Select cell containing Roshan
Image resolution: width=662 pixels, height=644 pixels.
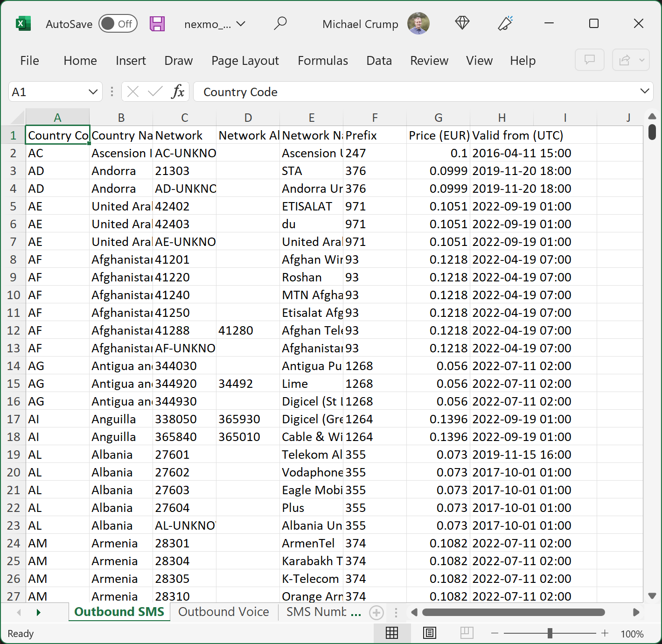tap(311, 277)
